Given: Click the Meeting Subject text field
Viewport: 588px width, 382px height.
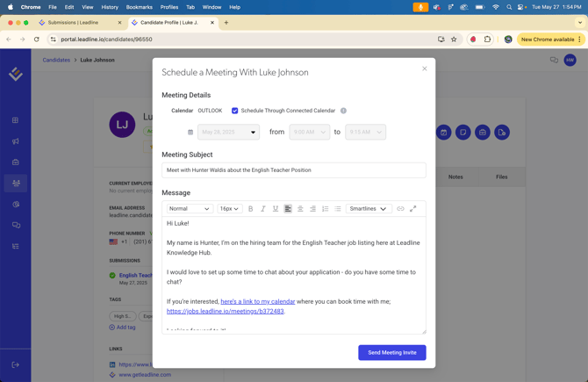Looking at the screenshot, I should tap(293, 170).
